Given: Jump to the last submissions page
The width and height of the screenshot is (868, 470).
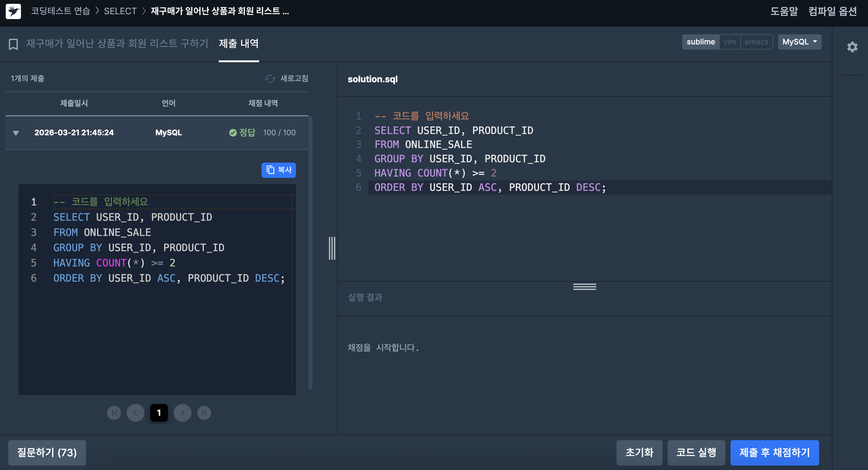Looking at the screenshot, I should pyautogui.click(x=204, y=413).
